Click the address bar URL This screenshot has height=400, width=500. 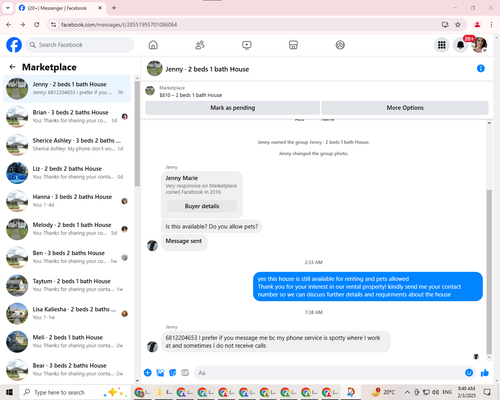coord(119,25)
